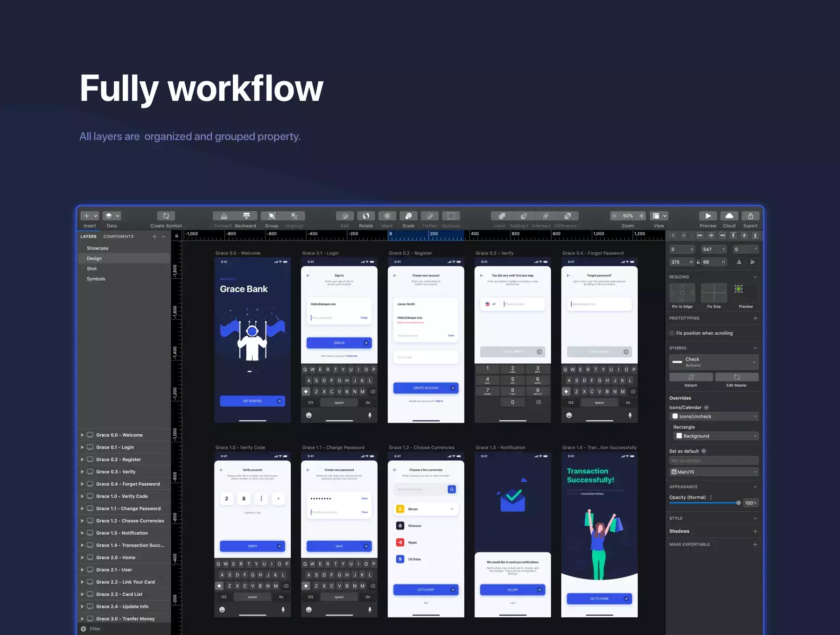Select the Grace 1.4 Transaction artboard thumbnail
The height and width of the screenshot is (635, 840).
click(x=599, y=535)
